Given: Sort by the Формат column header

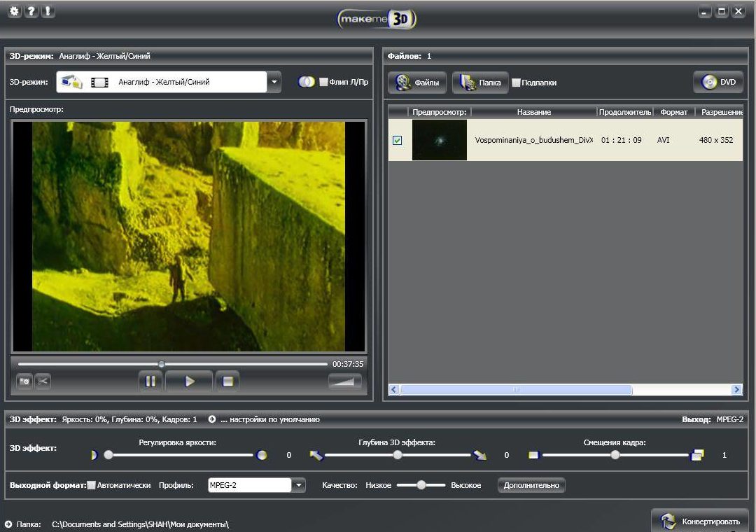Looking at the screenshot, I should click(x=673, y=112).
